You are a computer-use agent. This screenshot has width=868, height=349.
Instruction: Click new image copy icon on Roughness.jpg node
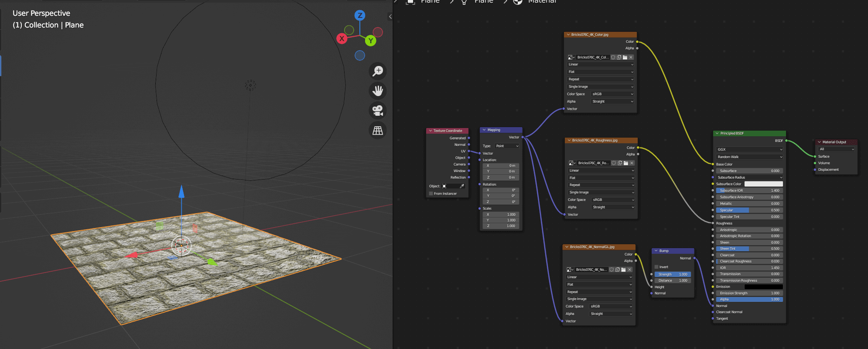[620, 163]
